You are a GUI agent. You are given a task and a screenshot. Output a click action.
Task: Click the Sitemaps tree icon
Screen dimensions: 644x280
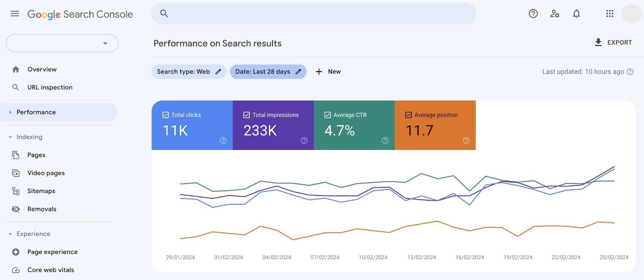(x=16, y=191)
